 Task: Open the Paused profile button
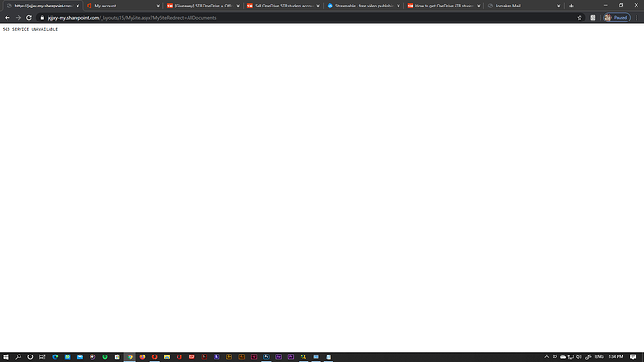(617, 18)
